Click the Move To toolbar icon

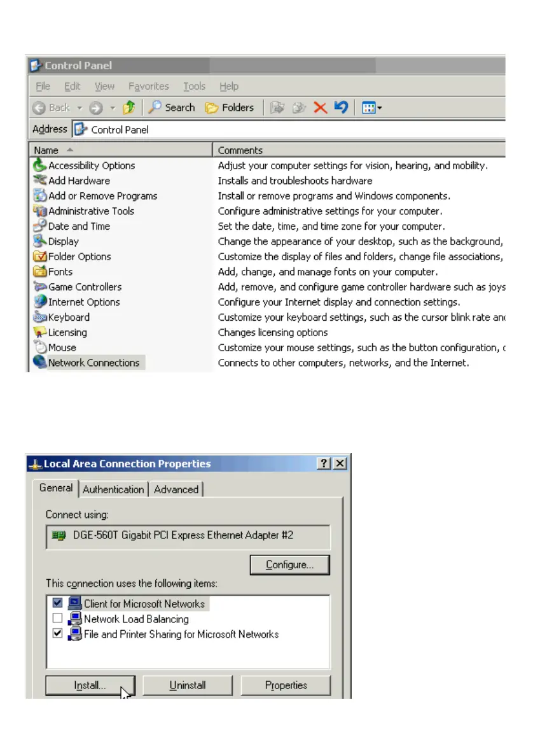(x=277, y=108)
